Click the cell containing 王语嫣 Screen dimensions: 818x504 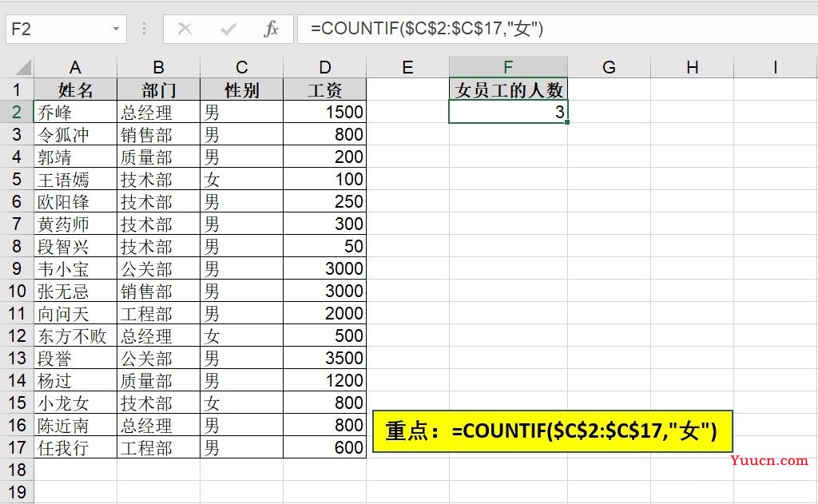point(75,180)
